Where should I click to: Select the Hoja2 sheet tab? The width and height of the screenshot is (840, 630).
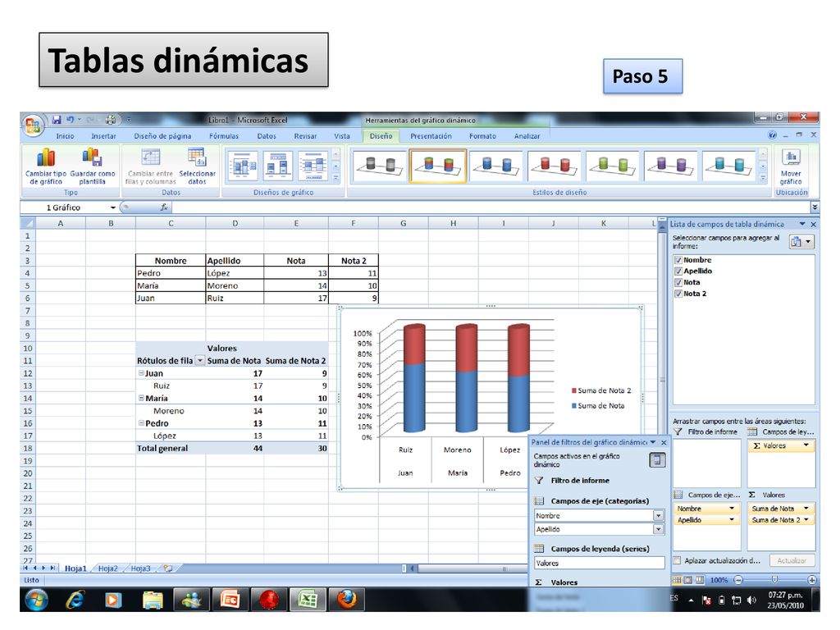click(x=107, y=568)
